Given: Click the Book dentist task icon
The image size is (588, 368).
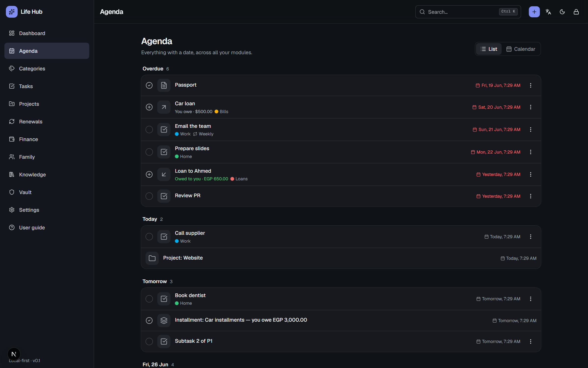Looking at the screenshot, I should 164,299.
